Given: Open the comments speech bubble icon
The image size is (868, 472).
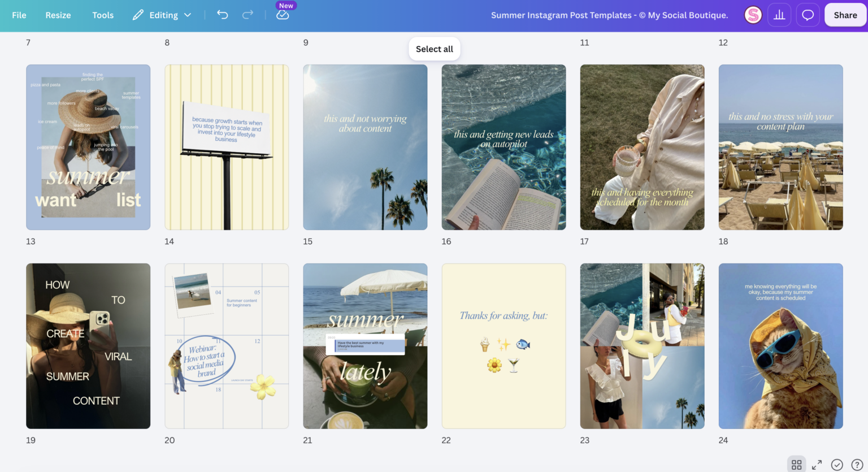Looking at the screenshot, I should pyautogui.click(x=808, y=15).
